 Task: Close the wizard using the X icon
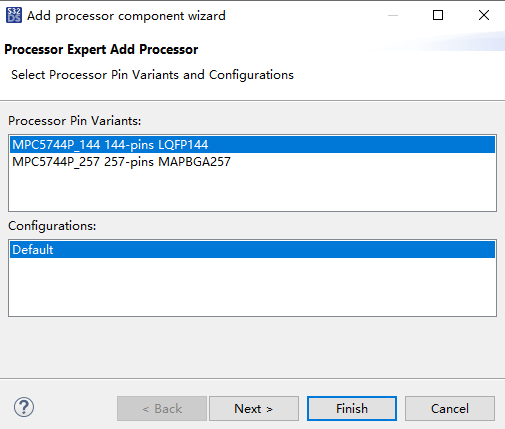coord(484,15)
